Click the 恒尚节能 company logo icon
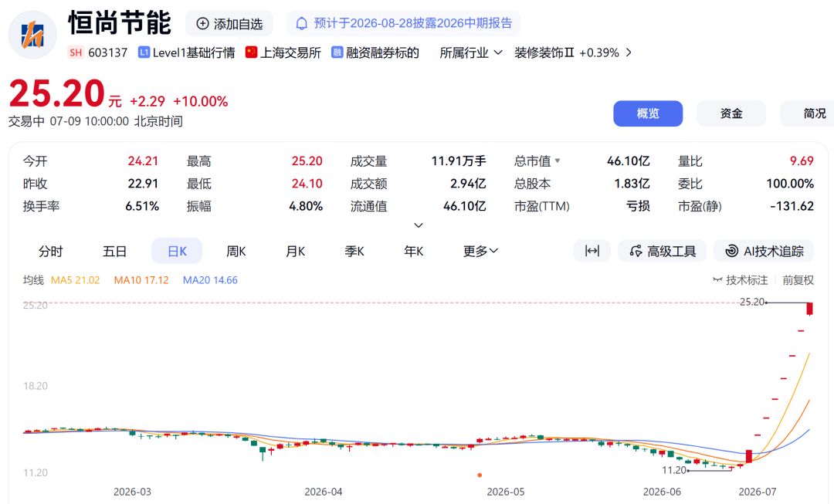This screenshot has height=504, width=834. coord(32,35)
